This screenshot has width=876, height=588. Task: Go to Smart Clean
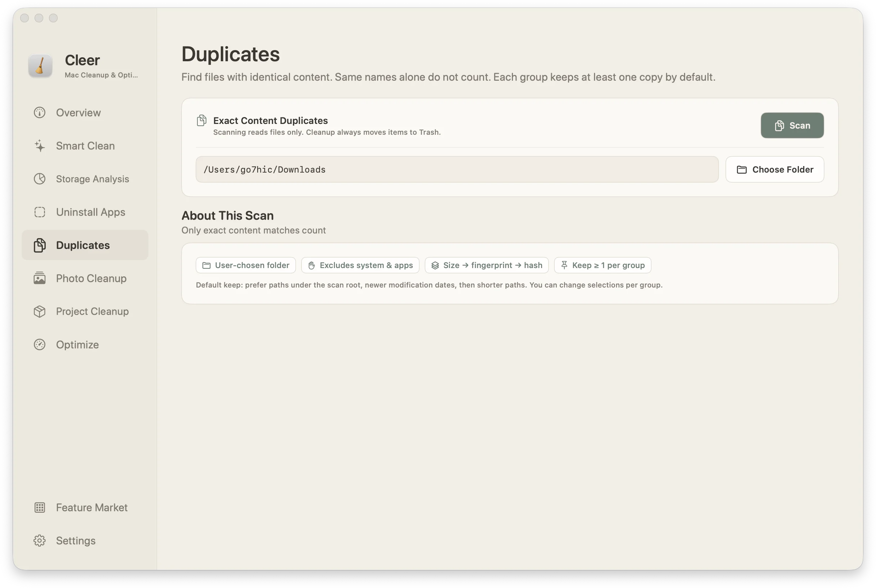(85, 146)
